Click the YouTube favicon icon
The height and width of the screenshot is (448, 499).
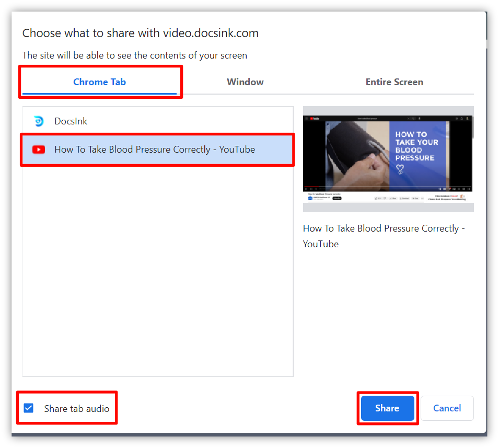[x=39, y=150]
